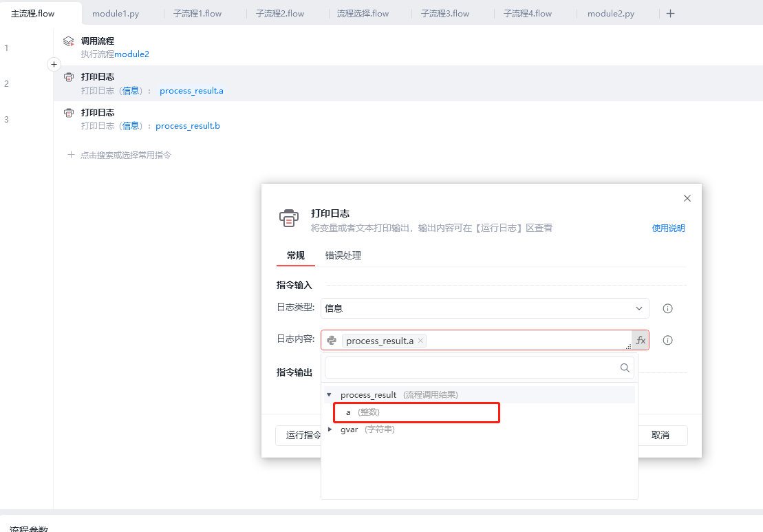The height and width of the screenshot is (532, 763).
Task: Open the 使用说明 link
Action: pyautogui.click(x=668, y=228)
